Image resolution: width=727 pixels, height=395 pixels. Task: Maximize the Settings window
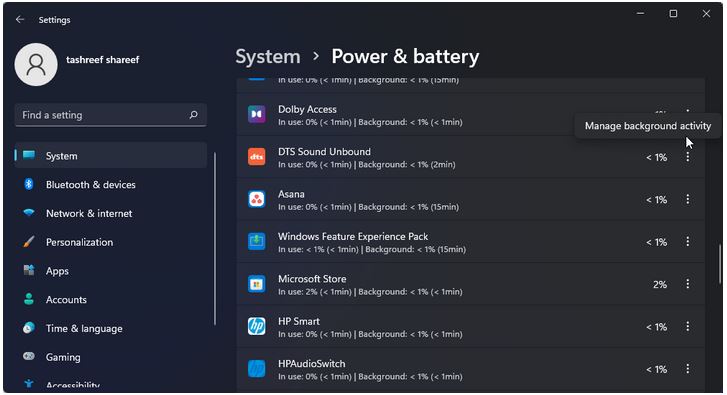(x=673, y=14)
